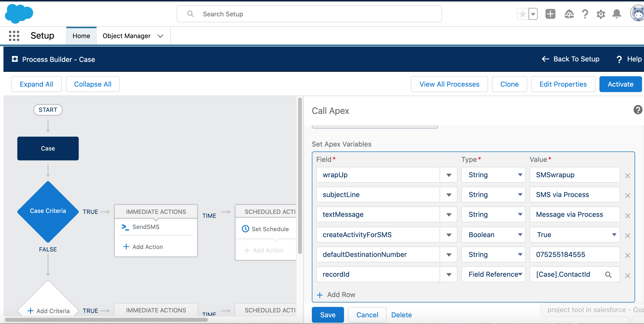Image resolution: width=644 pixels, height=324 pixels.
Task: Click the defaultDestinationNumber value field
Action: 574,254
